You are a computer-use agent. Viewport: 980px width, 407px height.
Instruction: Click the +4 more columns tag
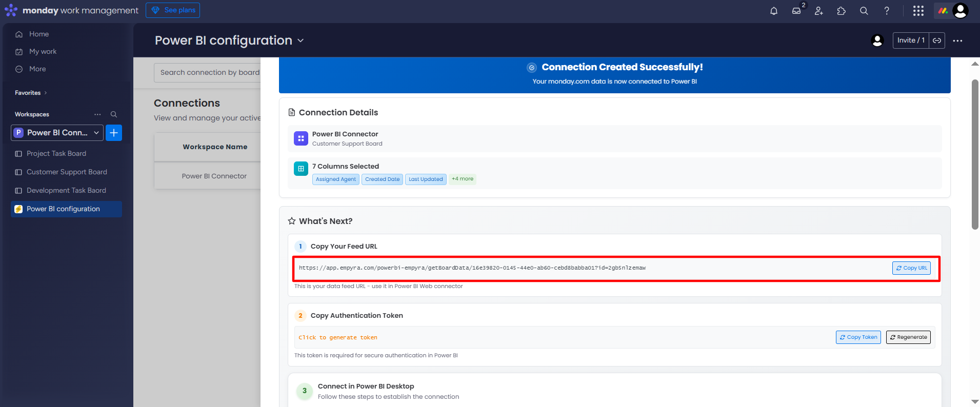[x=463, y=179]
